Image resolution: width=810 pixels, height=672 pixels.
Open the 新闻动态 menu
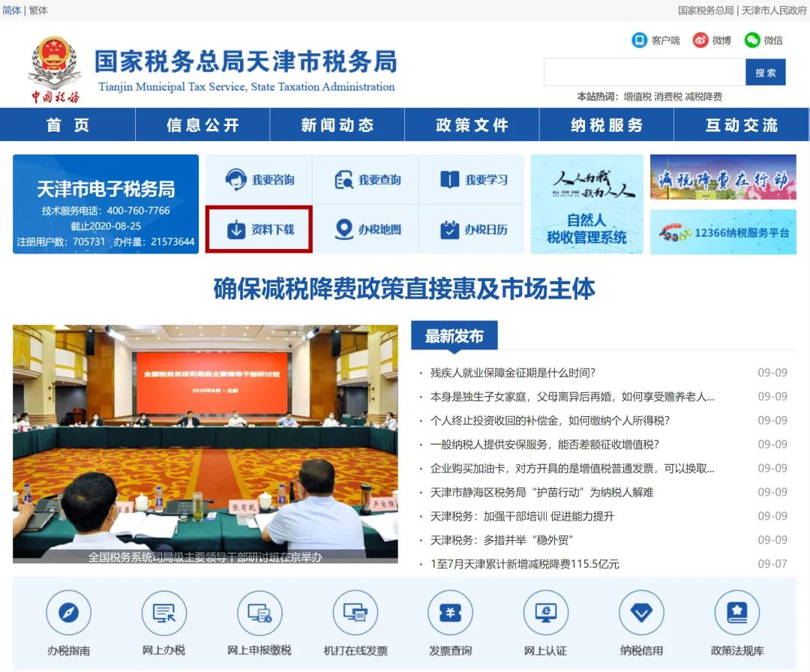[337, 124]
